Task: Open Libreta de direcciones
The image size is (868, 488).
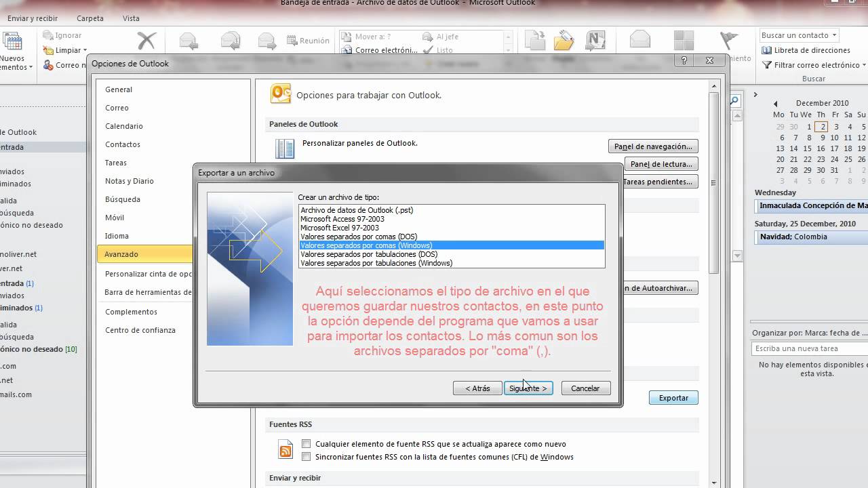Action: point(806,50)
